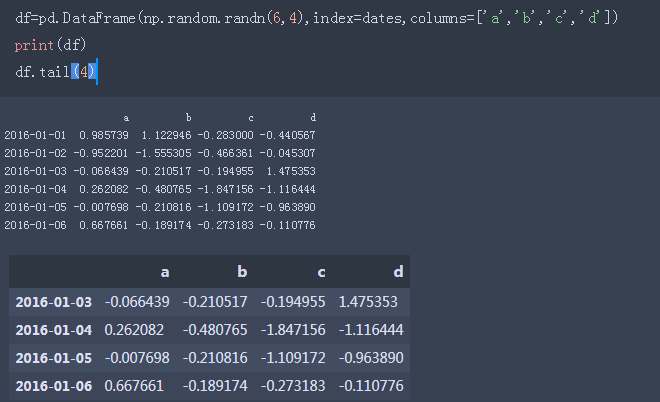Click cell value -0.963890 in rendered table

(x=371, y=358)
